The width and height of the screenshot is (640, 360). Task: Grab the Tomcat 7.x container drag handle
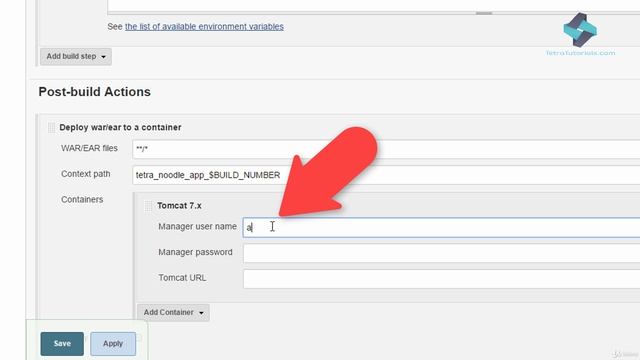click(x=148, y=206)
